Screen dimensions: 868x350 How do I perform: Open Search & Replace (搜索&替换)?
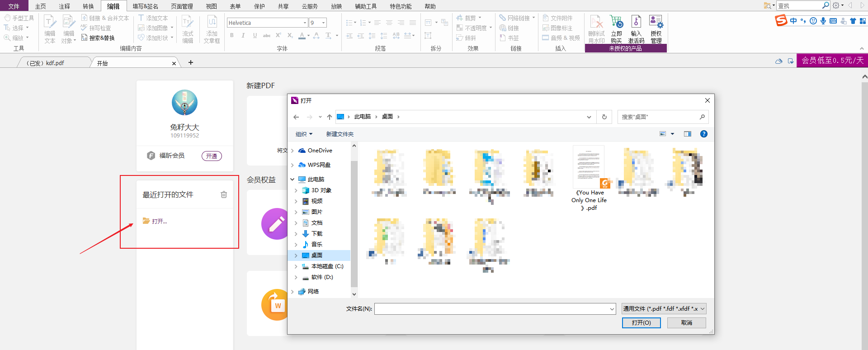tap(98, 38)
